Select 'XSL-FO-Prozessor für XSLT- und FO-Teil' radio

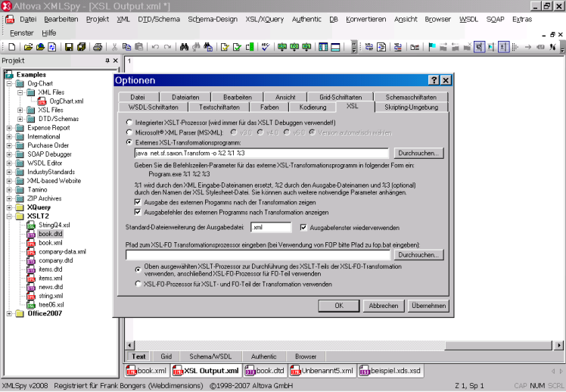pyautogui.click(x=138, y=284)
